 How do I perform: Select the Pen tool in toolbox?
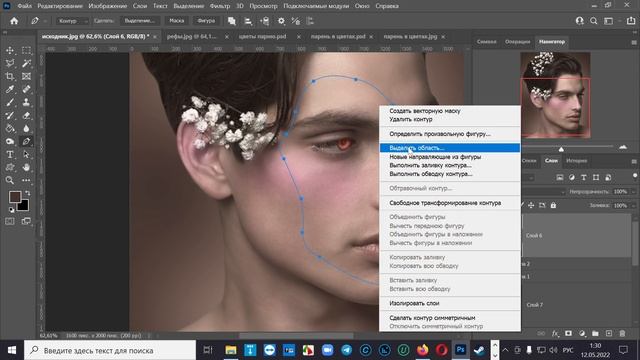26,142
